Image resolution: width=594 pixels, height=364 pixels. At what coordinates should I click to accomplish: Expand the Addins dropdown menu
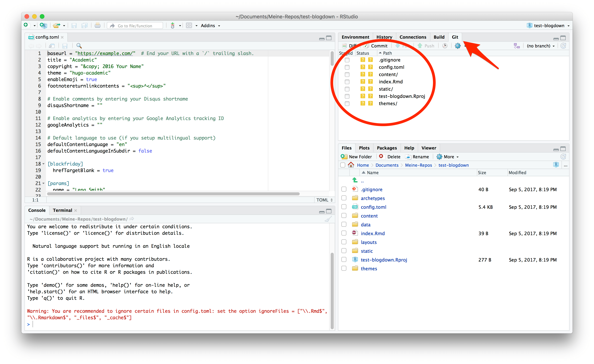(210, 26)
